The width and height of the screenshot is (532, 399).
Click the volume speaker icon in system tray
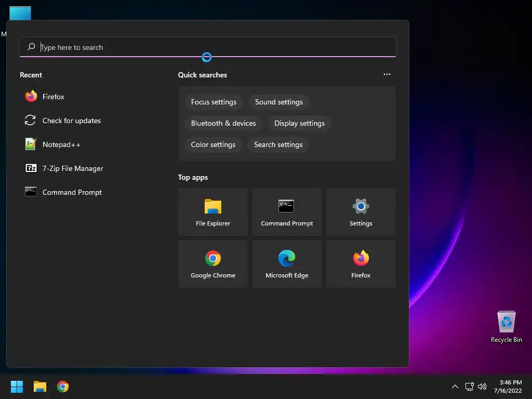coord(482,387)
